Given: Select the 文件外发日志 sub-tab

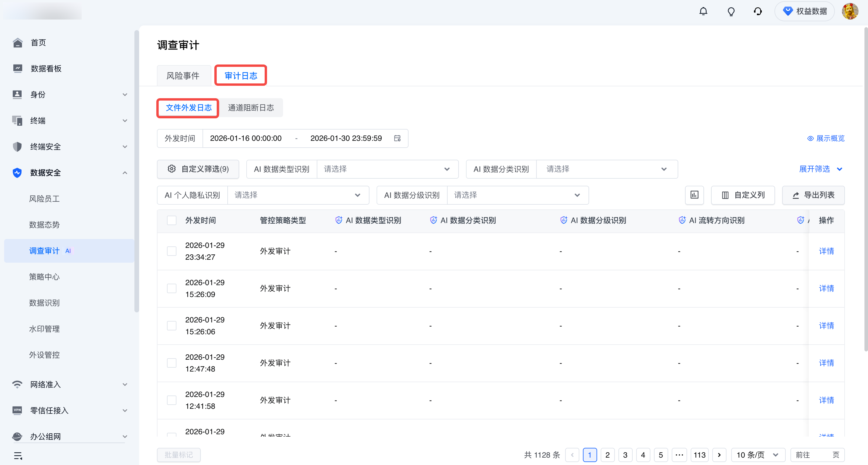Looking at the screenshot, I should [188, 108].
